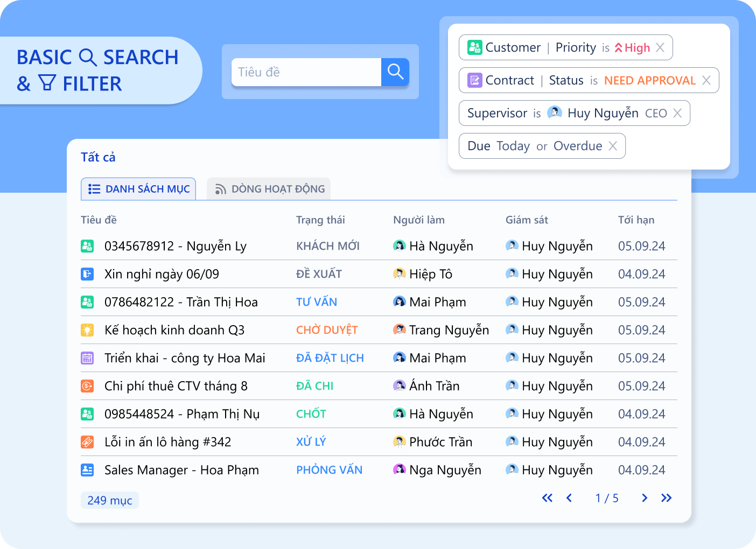Remove the Due Today or Overdue filter
This screenshot has width=756, height=549.
tap(613, 146)
